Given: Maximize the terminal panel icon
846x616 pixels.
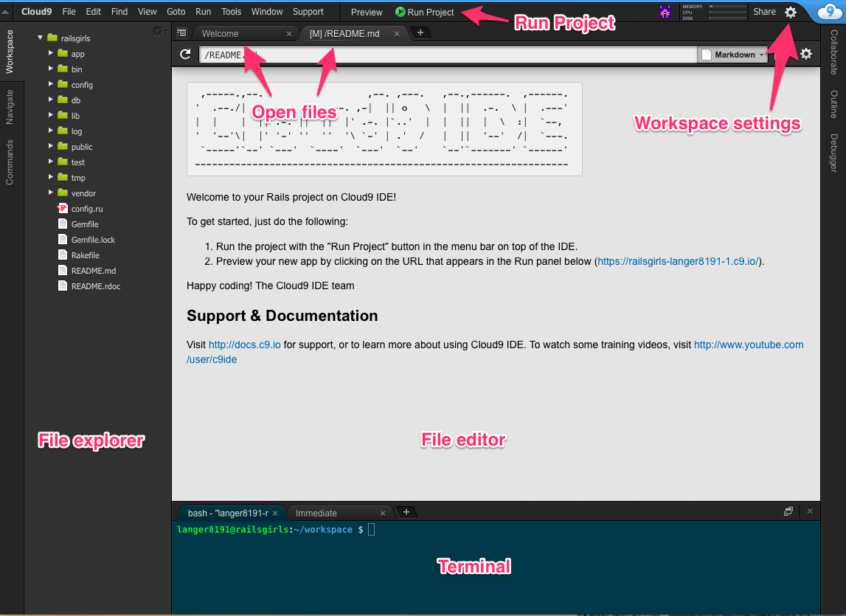Looking at the screenshot, I should click(788, 511).
